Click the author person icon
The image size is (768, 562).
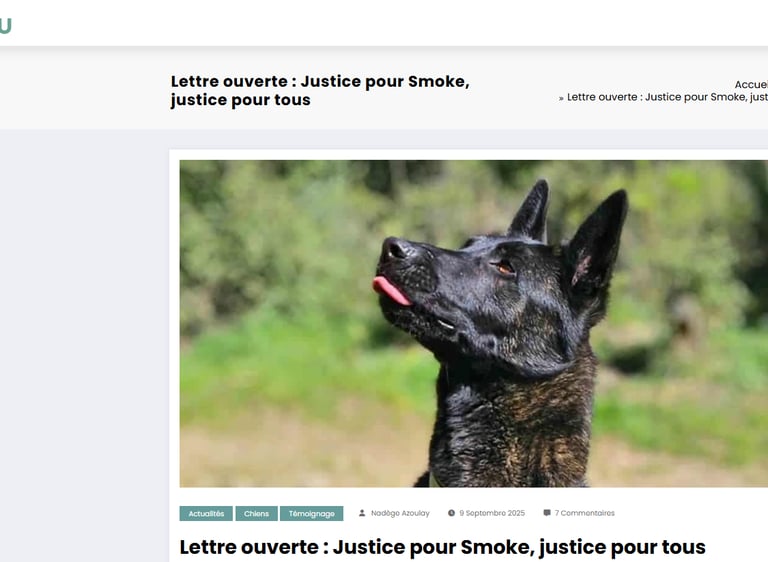362,513
